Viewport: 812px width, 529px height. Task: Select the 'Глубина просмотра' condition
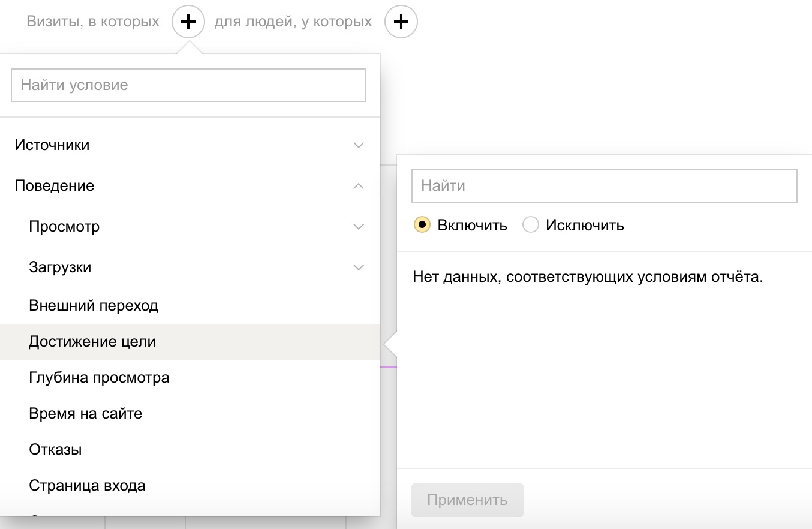click(x=99, y=377)
